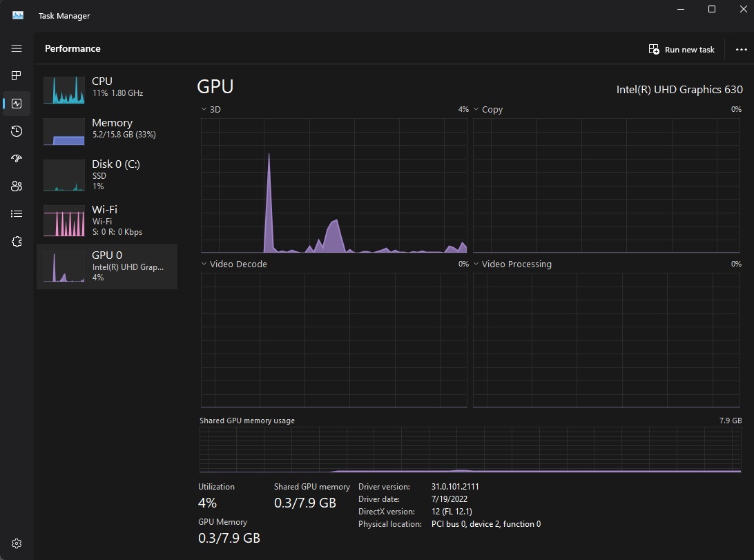Open the Users page icon

(x=17, y=186)
